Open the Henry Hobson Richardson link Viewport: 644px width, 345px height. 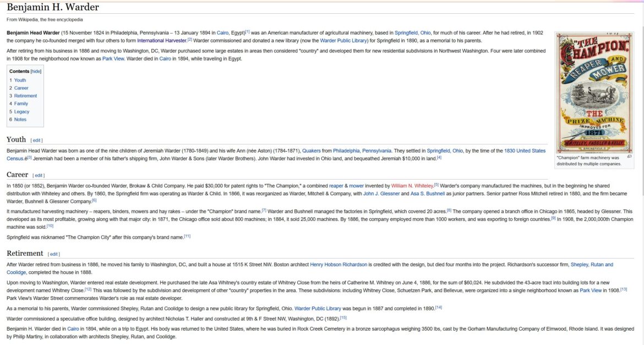(339, 265)
